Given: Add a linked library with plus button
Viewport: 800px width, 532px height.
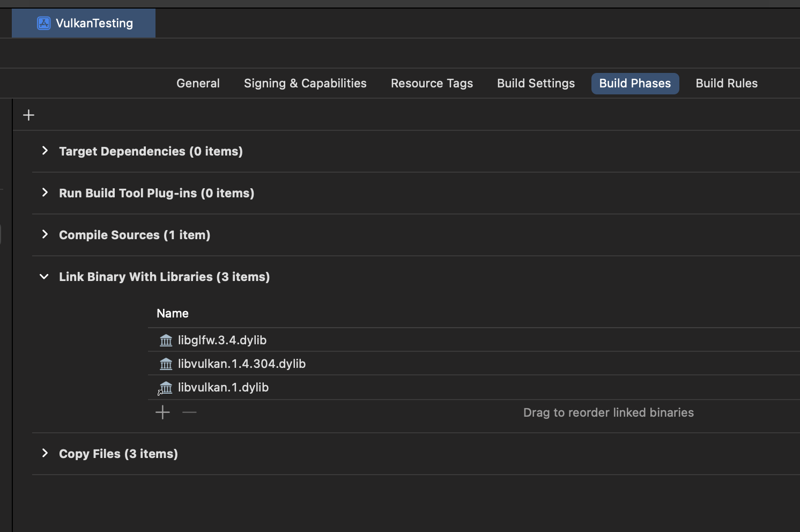Looking at the screenshot, I should point(162,412).
